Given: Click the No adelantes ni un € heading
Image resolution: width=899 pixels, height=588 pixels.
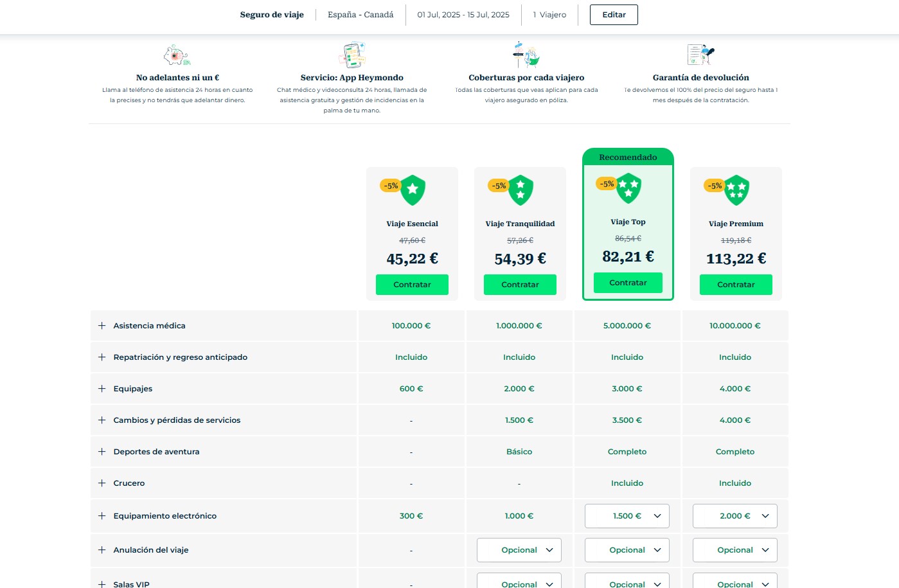Looking at the screenshot, I should [x=177, y=78].
